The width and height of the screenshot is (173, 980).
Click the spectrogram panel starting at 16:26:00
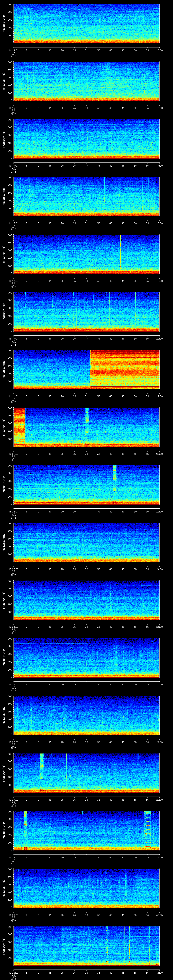pos(86,715)
